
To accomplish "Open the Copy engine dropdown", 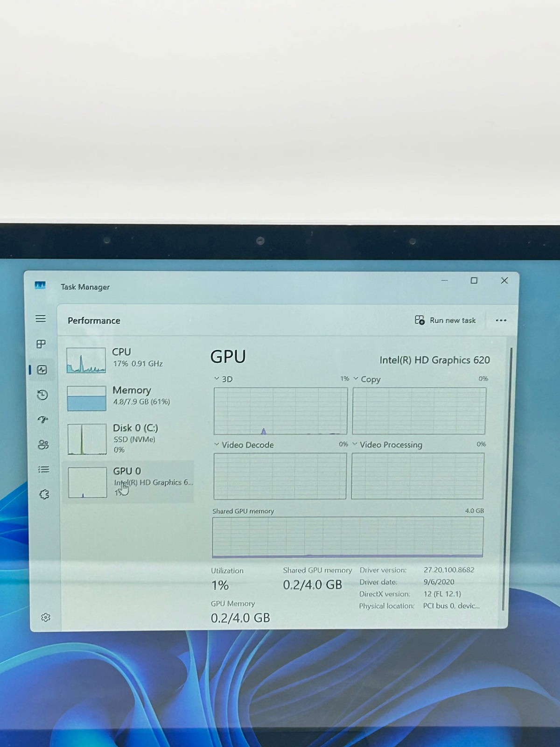I will (367, 379).
